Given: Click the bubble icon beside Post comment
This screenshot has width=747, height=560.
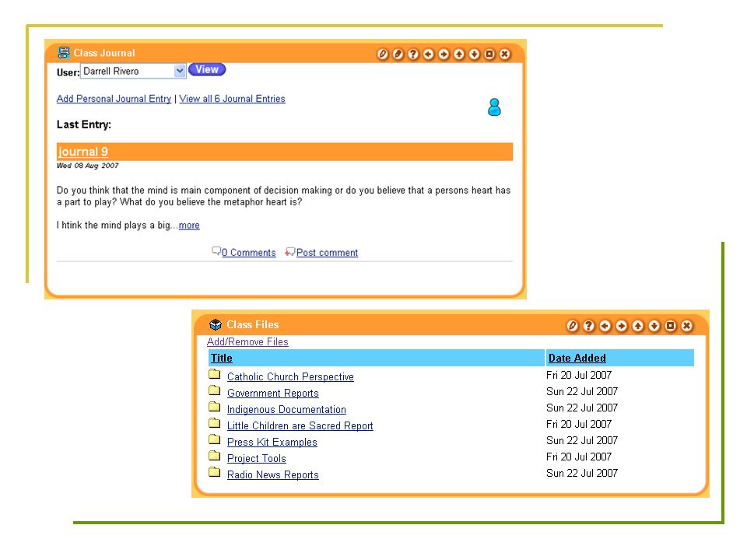Looking at the screenshot, I should pos(289,251).
